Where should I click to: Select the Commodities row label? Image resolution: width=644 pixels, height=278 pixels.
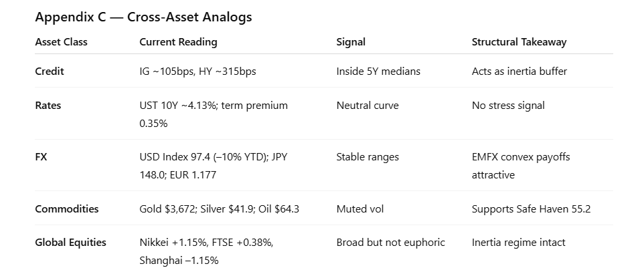click(x=66, y=208)
